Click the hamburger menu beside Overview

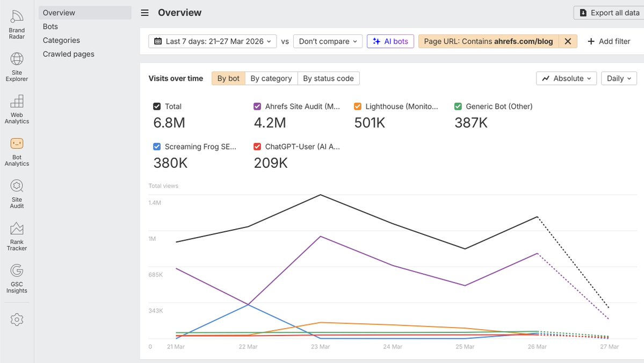point(144,12)
